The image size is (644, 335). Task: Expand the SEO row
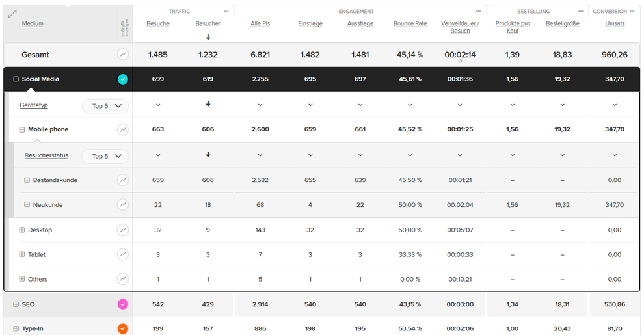(x=16, y=304)
